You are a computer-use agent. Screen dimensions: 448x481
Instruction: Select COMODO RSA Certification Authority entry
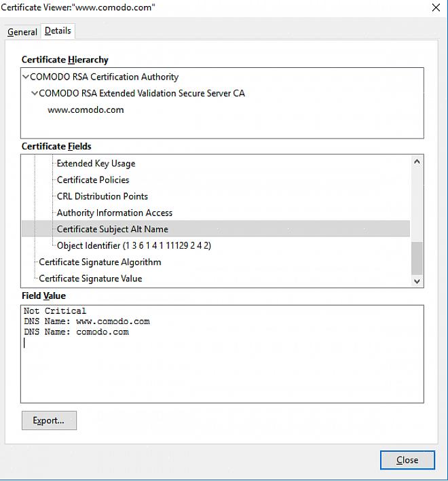click(104, 77)
